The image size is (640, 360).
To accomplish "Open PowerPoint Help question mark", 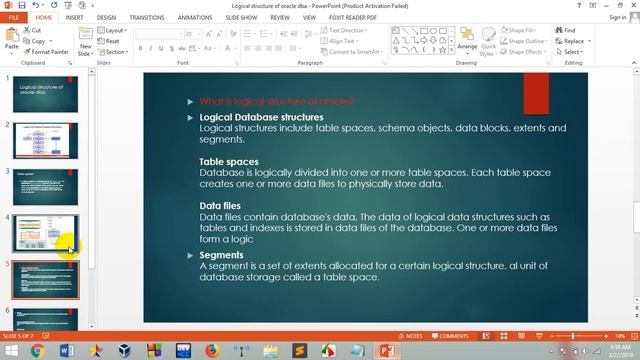I will click(x=579, y=5).
